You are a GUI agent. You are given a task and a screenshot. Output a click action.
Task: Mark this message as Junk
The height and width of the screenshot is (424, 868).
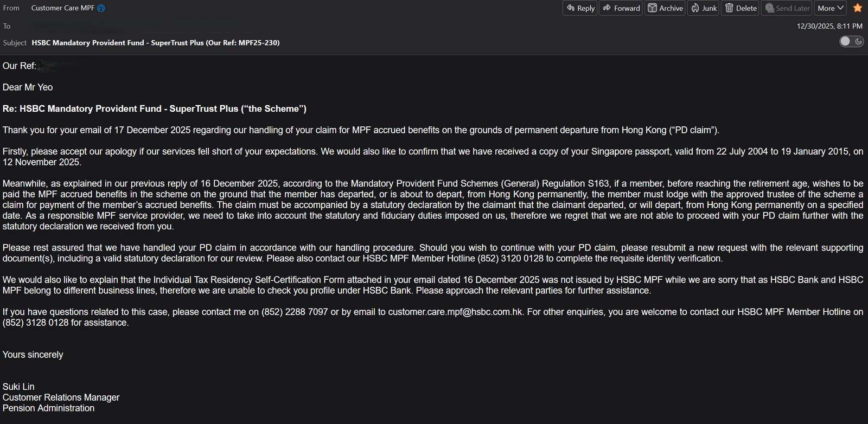coord(704,8)
